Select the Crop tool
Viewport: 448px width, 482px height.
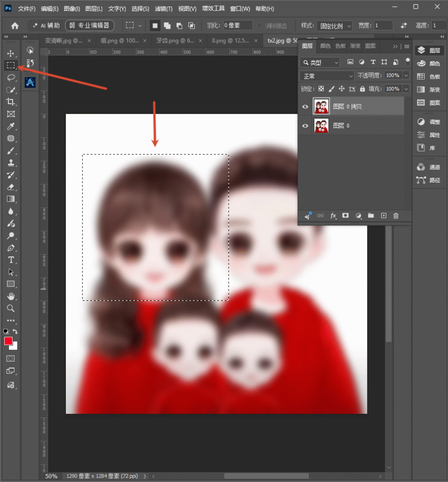point(11,102)
